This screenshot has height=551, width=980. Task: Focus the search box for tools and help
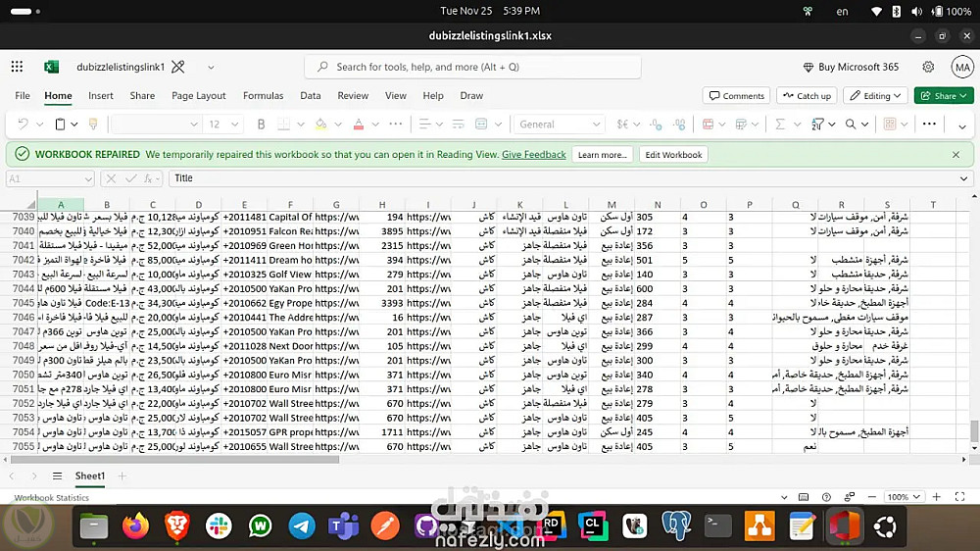(472, 67)
